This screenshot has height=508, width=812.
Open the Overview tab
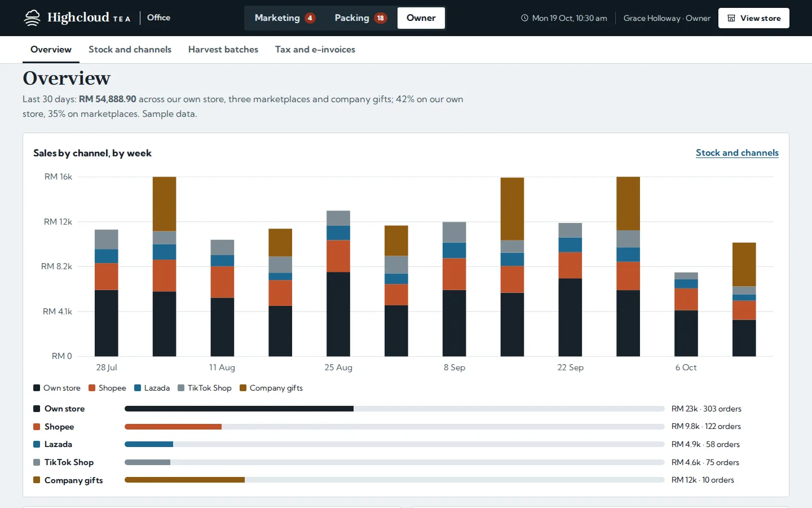tap(51, 50)
